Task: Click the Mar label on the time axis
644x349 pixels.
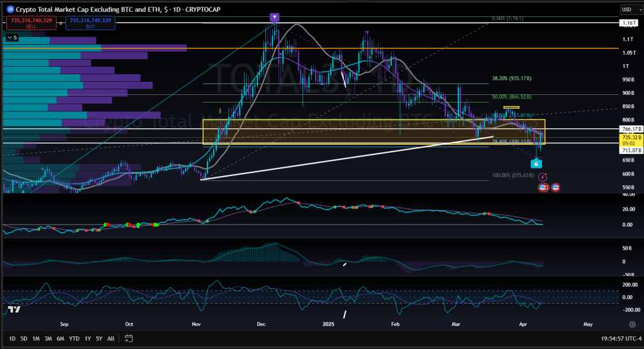Action: click(456, 324)
